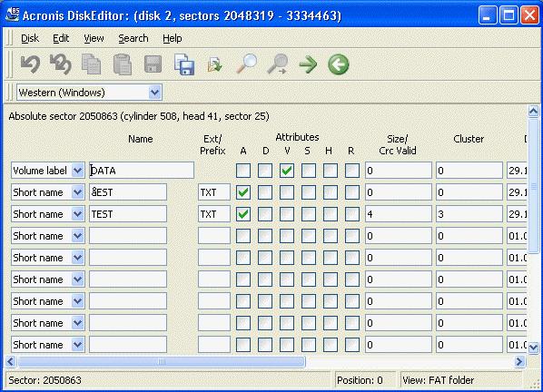Uncheck the V attribute on DATA row
Screen dimensions: 543x392
pos(287,171)
